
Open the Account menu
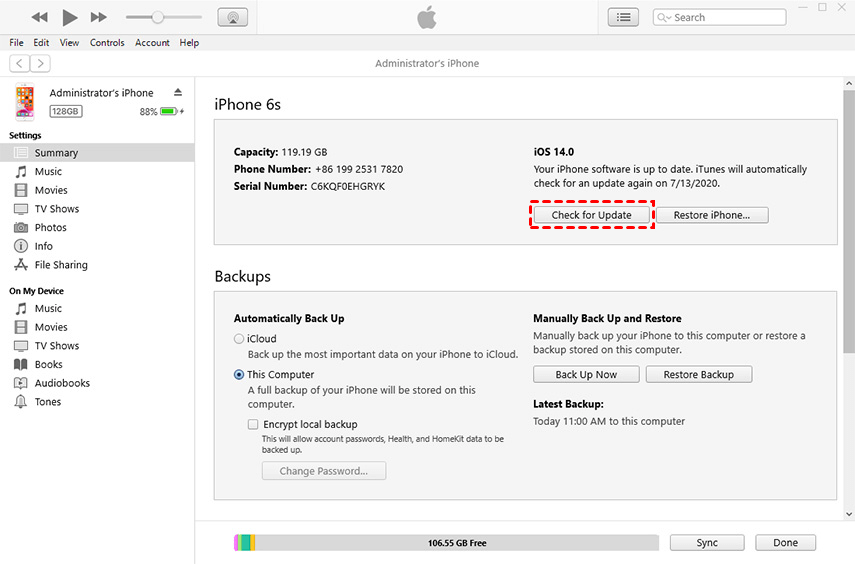pyautogui.click(x=152, y=43)
